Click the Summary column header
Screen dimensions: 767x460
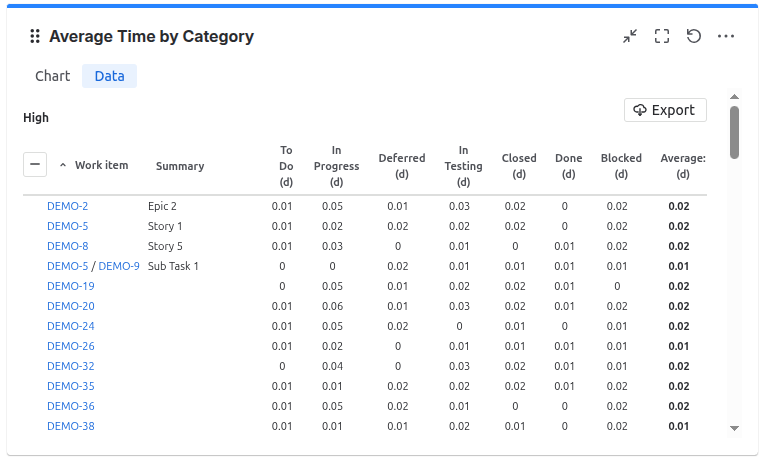(x=180, y=166)
